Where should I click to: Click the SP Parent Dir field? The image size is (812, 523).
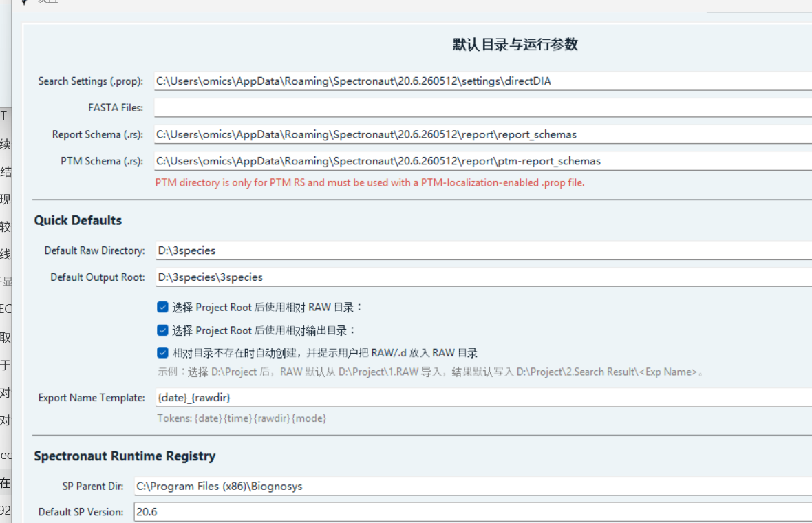click(x=473, y=487)
